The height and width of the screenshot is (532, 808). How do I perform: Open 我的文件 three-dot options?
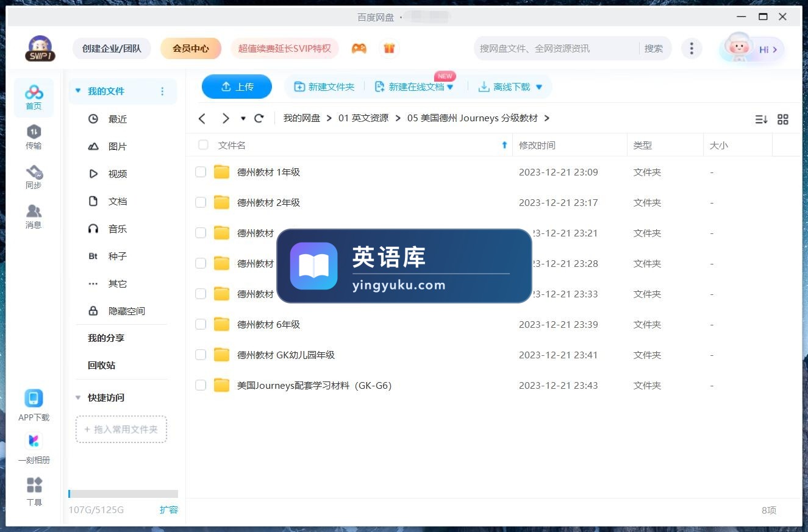162,91
